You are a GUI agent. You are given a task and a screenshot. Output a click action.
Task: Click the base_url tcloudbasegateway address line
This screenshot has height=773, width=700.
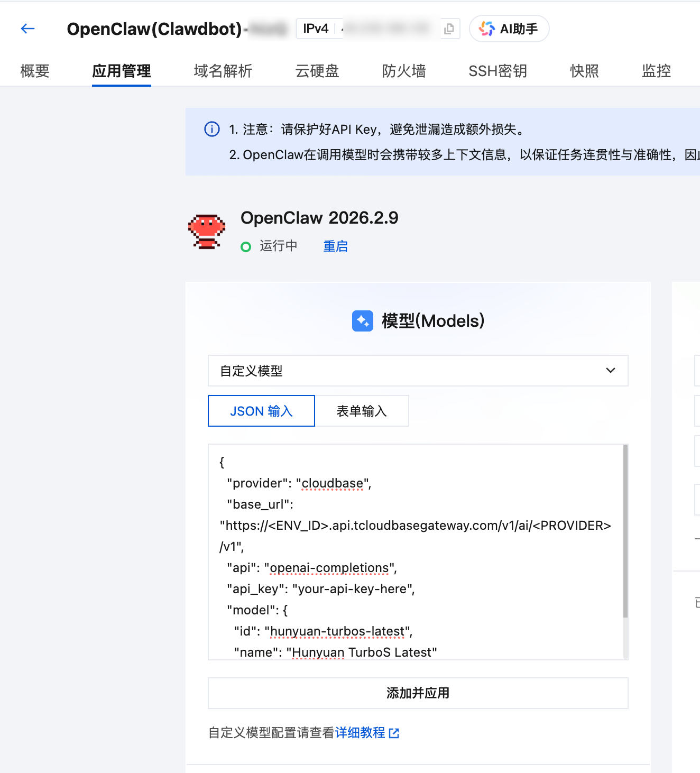coord(416,526)
